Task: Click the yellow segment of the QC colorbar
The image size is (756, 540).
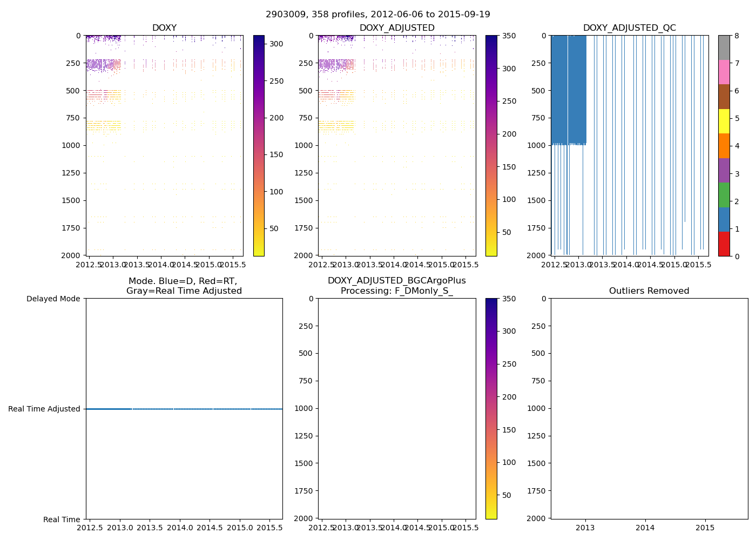Action: [724, 121]
